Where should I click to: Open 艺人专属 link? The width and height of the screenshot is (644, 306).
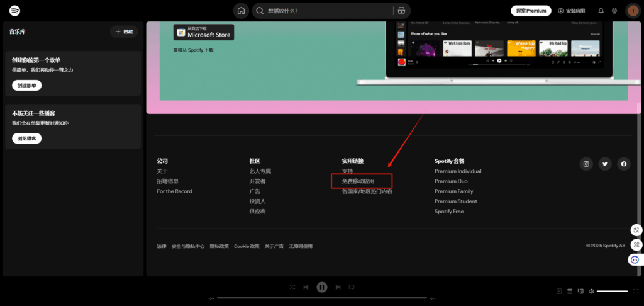tap(260, 171)
